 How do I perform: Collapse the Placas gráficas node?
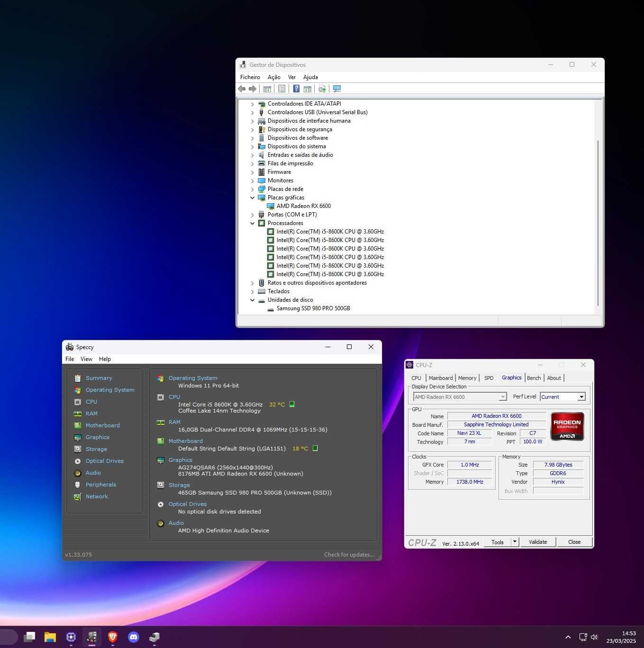pos(253,198)
